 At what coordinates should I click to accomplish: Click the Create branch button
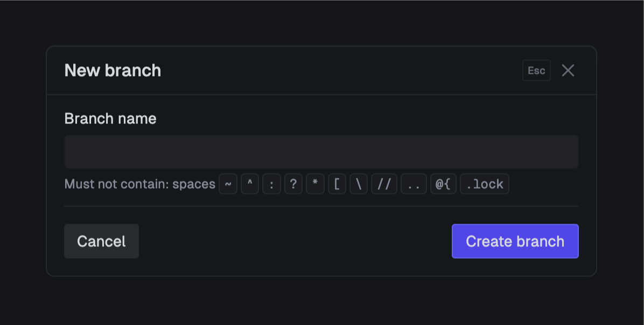[515, 241]
